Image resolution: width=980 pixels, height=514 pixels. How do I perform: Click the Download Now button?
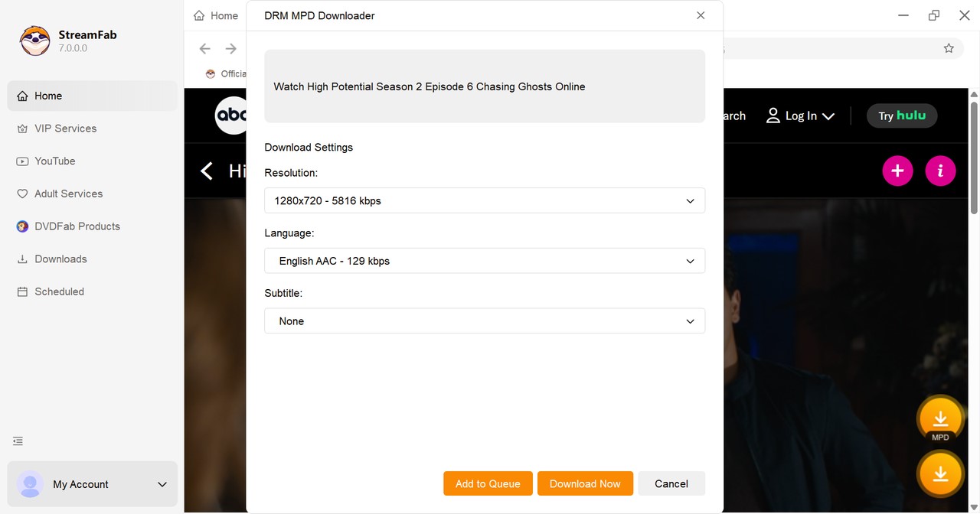[x=585, y=483]
